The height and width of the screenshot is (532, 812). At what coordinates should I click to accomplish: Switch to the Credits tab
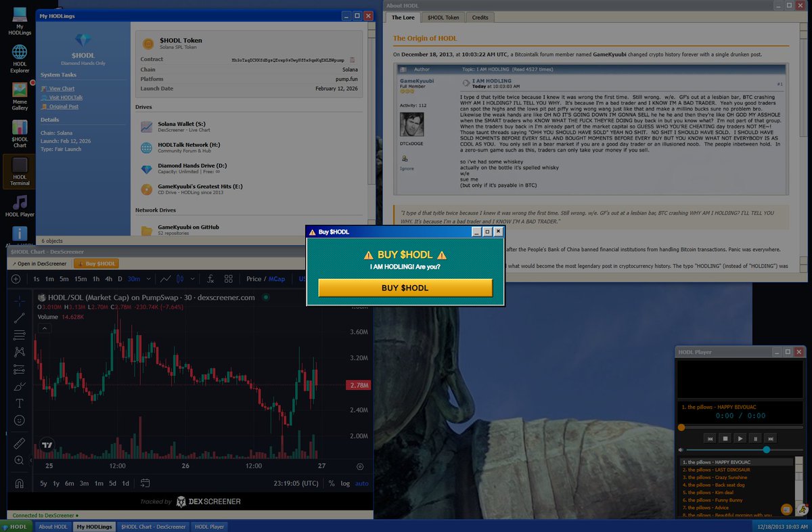click(480, 18)
